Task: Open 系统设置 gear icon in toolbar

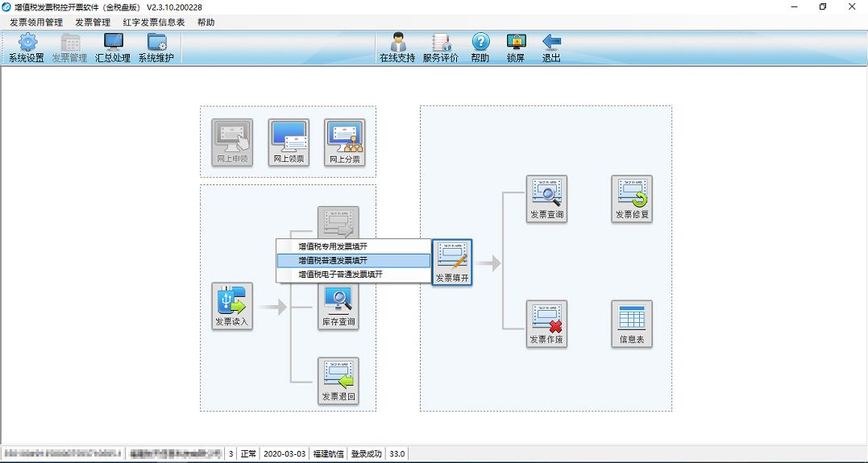Action: 27,48
